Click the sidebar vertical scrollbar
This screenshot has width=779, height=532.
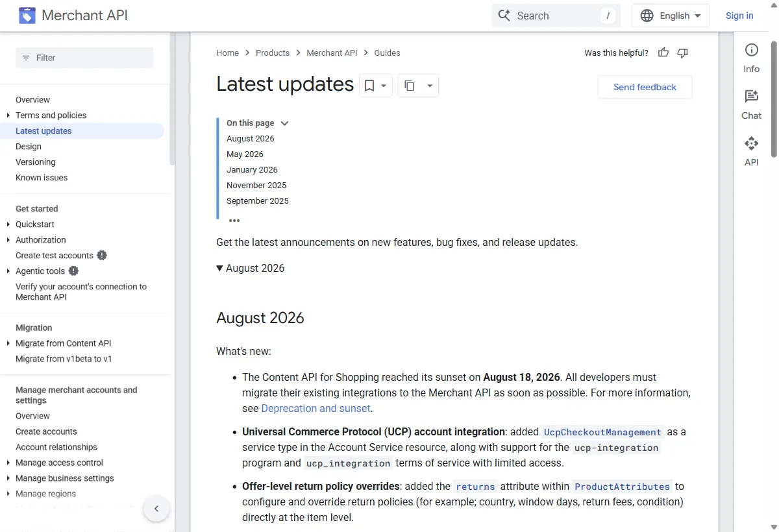pos(171,99)
